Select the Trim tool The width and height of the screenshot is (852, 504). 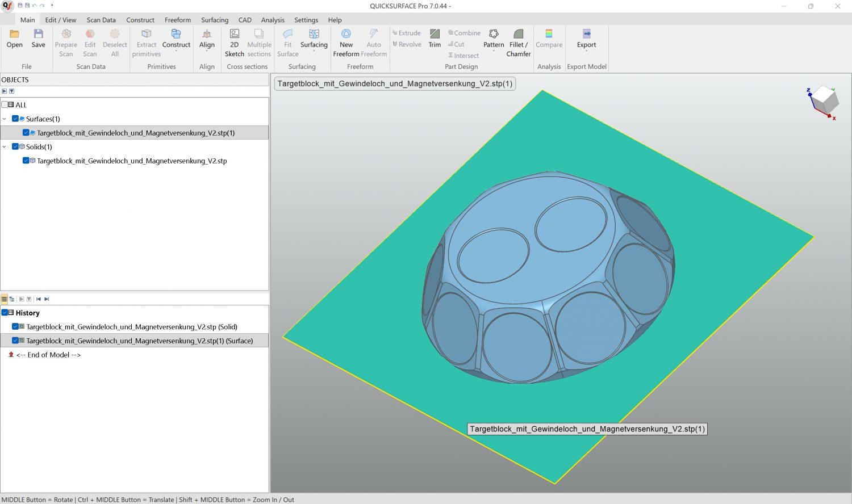pyautogui.click(x=435, y=39)
